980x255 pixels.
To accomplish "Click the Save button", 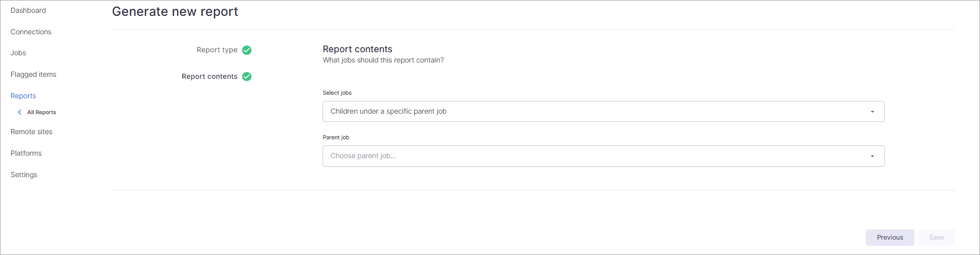I will coord(936,238).
